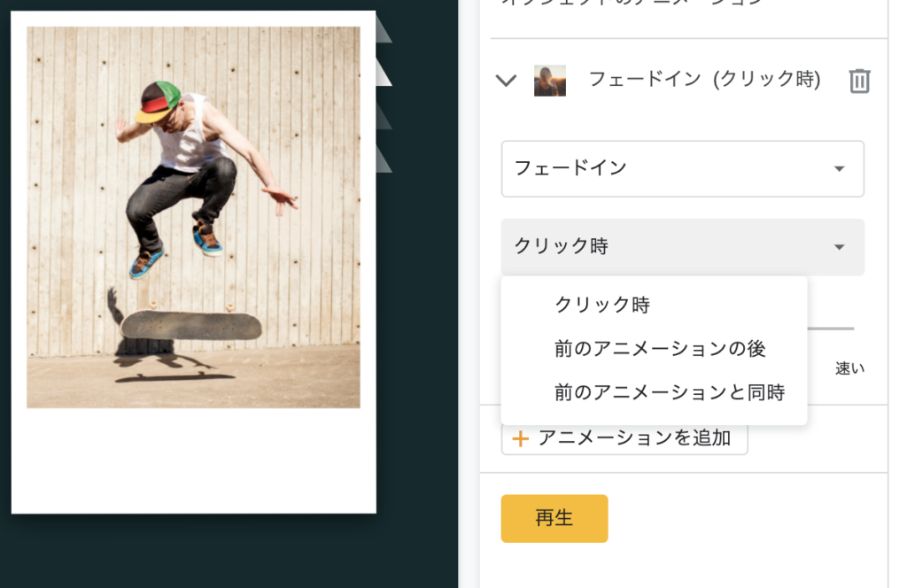The width and height of the screenshot is (907, 588).
Task: Close the クリック時 trigger dropdown
Action: pos(683,247)
